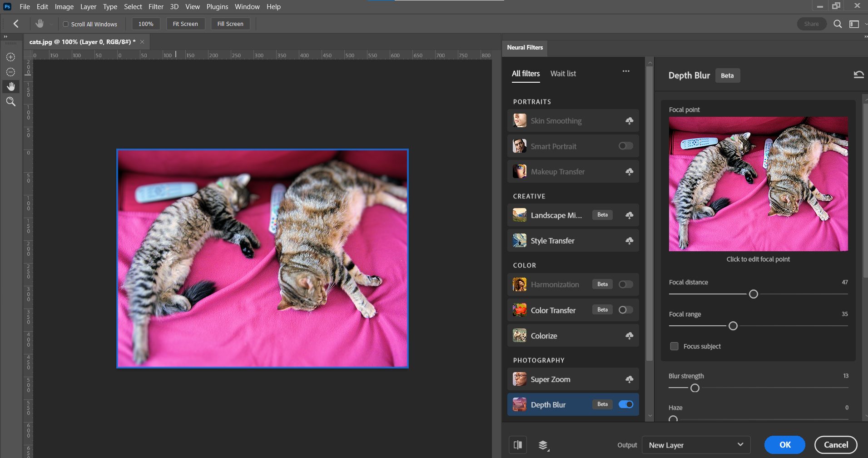Image resolution: width=868 pixels, height=458 pixels.
Task: Open the filters panel more options menu
Action: click(x=626, y=71)
